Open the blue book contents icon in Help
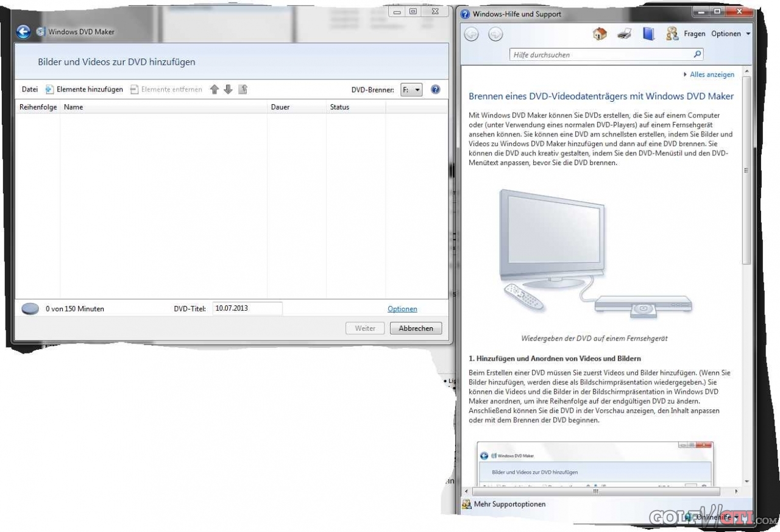 pos(648,34)
